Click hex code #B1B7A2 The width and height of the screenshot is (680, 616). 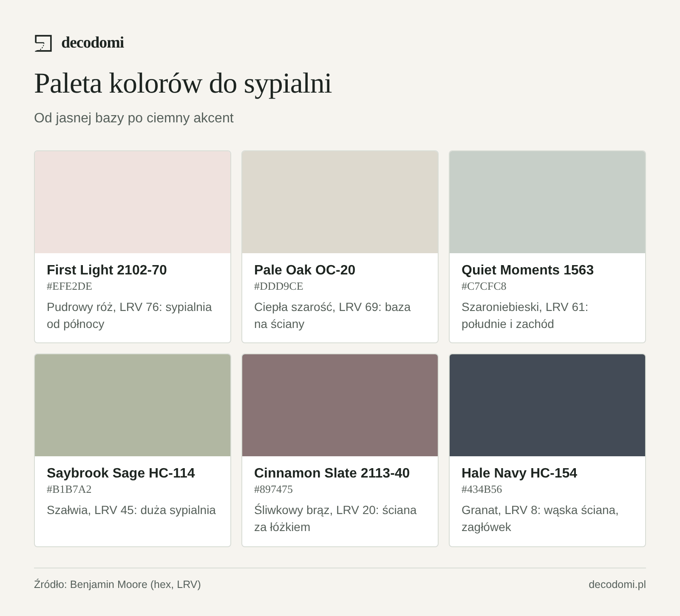[x=69, y=489]
